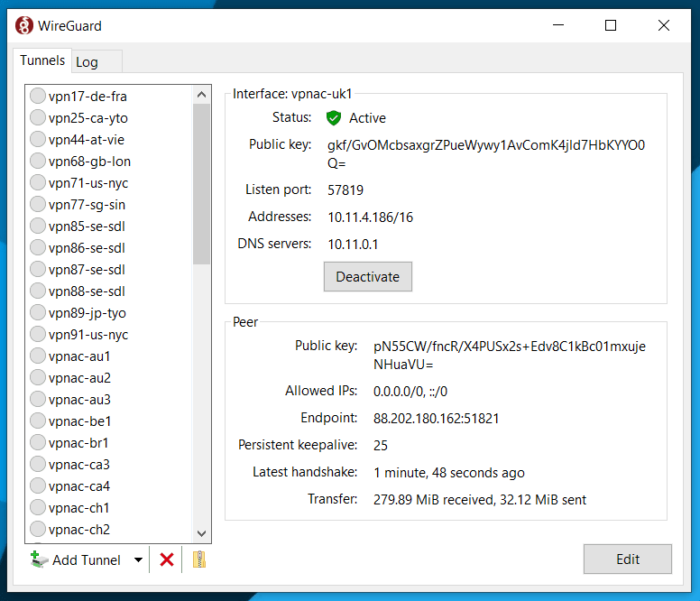Click the latest handshake time value
700x601 pixels.
pos(448,472)
